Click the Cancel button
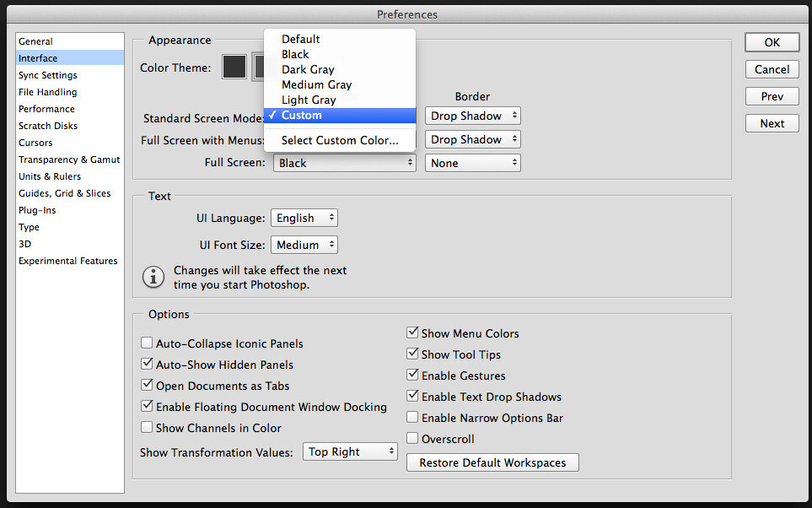 772,69
